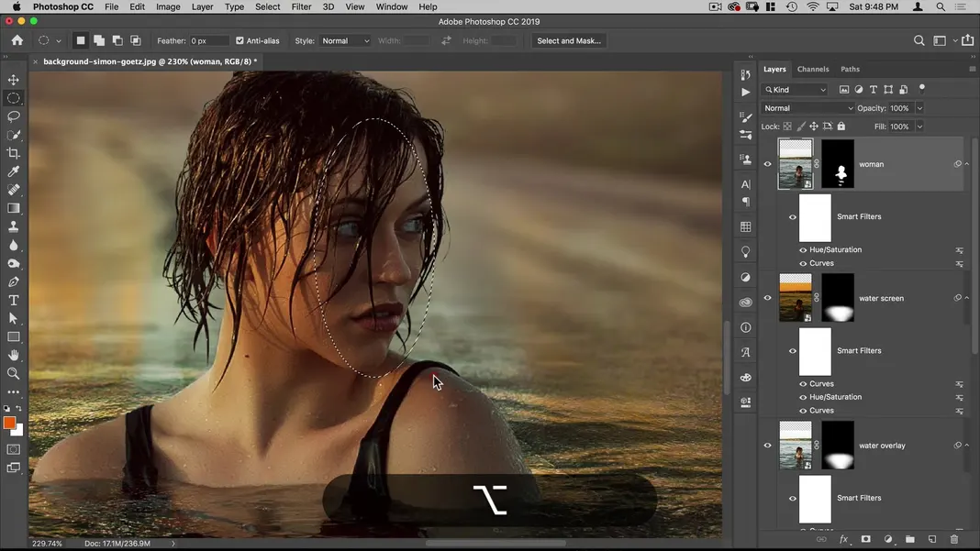This screenshot has height=551, width=980.
Task: Hide the water overlay layer
Action: [x=767, y=446]
